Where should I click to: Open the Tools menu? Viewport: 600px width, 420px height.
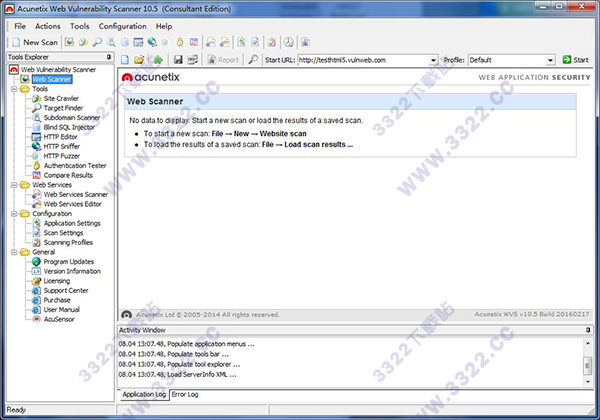point(80,26)
